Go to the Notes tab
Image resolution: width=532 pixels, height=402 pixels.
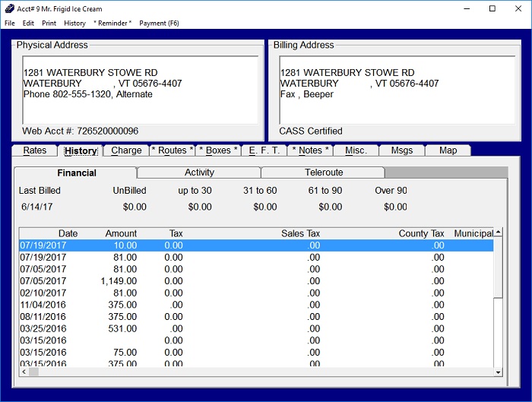(x=310, y=150)
